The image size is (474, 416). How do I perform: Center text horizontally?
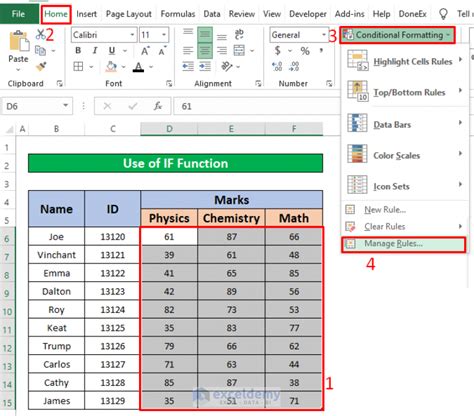pyautogui.click(x=205, y=51)
